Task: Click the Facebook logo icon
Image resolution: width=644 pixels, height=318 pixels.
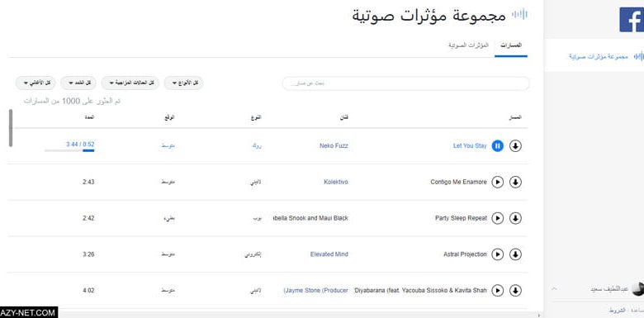Action: (x=632, y=20)
